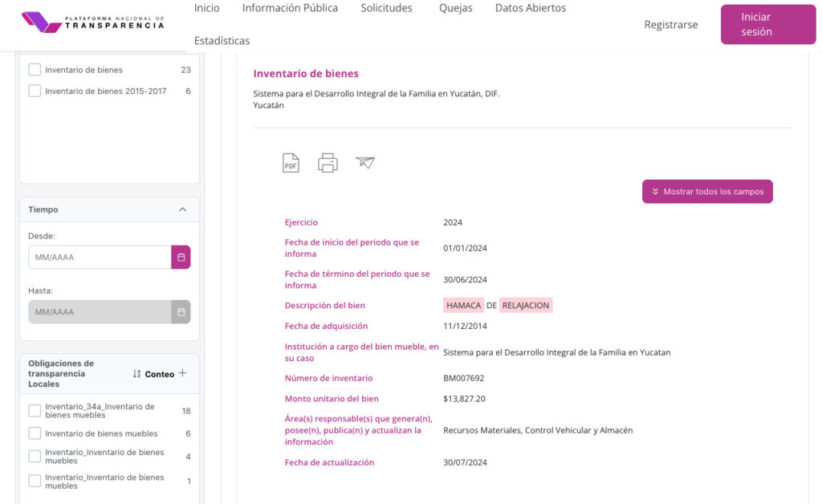
Task: Check Inventario de bienes muebles count 6
Action: (35, 433)
